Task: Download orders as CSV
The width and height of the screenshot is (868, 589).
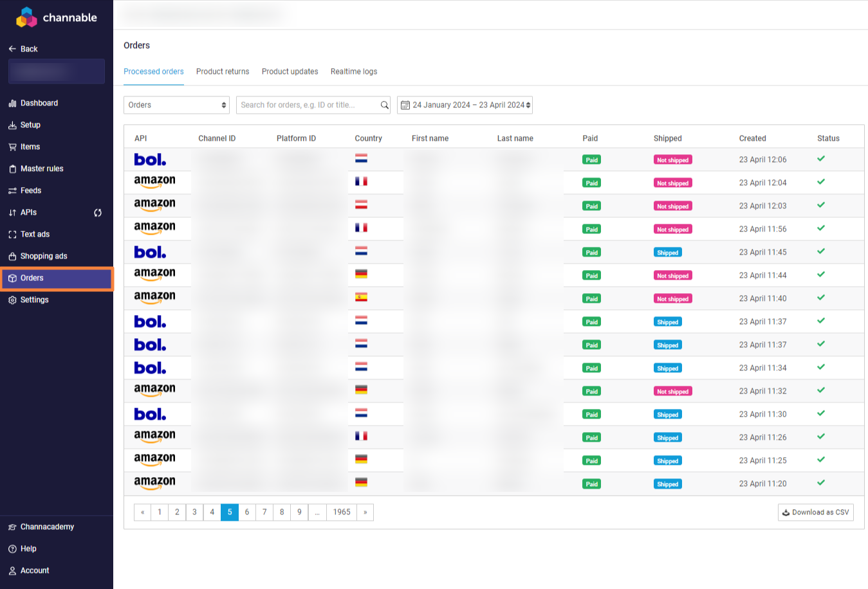Action: click(815, 512)
